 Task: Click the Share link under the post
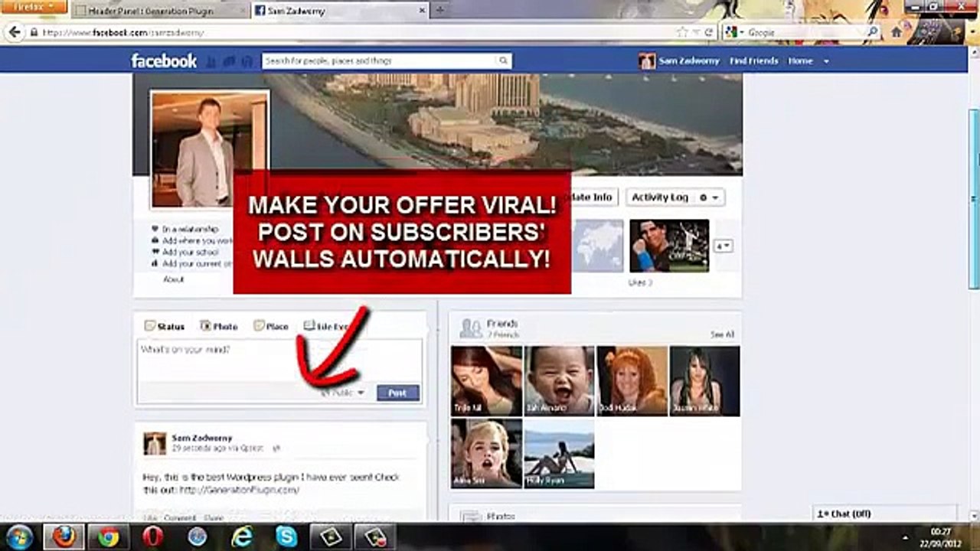click(213, 518)
